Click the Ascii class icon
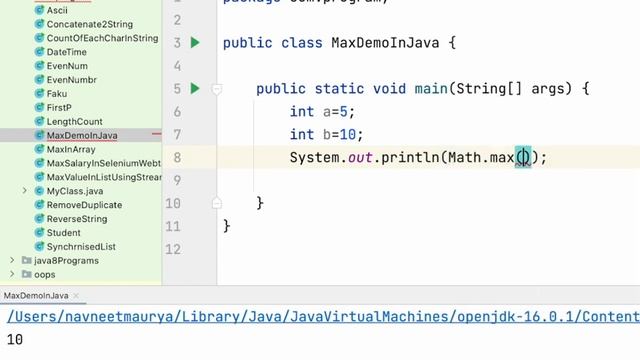This screenshot has width=640, height=360. click(x=39, y=10)
